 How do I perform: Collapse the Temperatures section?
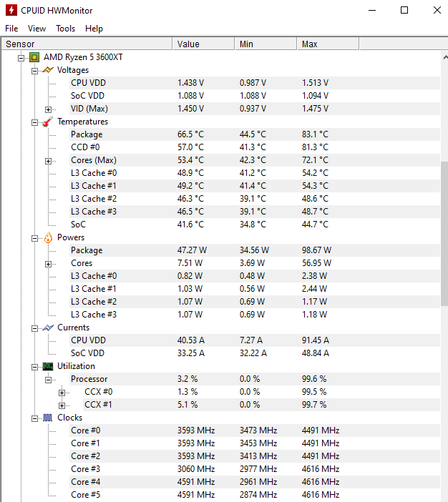coord(34,122)
